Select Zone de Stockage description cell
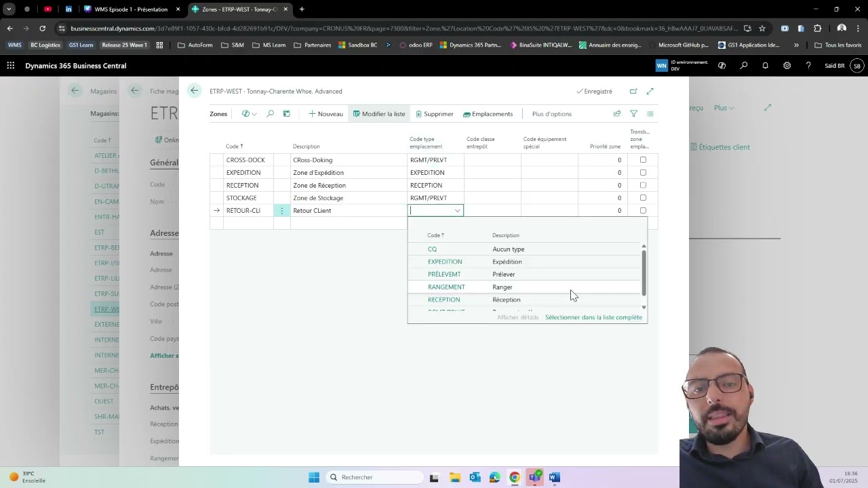The image size is (868, 488). (348, 198)
